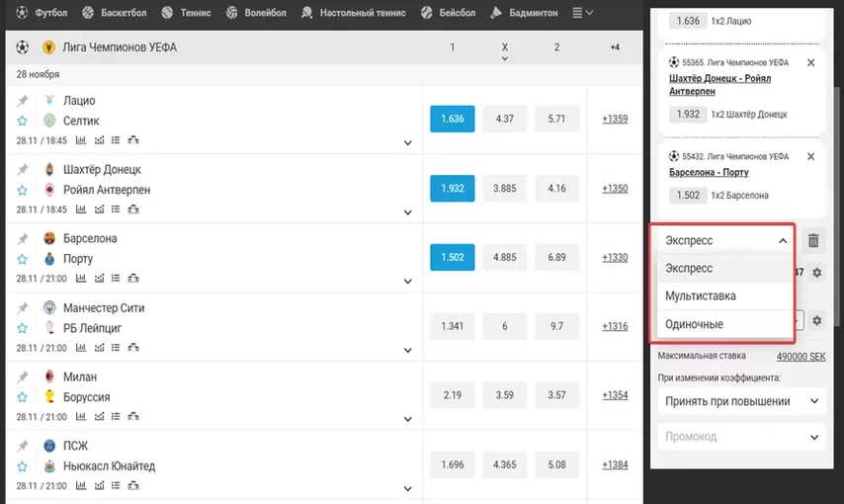This screenshot has height=504, width=844.
Task: Select odds 1.341 for Манчестер Сити
Action: click(453, 326)
